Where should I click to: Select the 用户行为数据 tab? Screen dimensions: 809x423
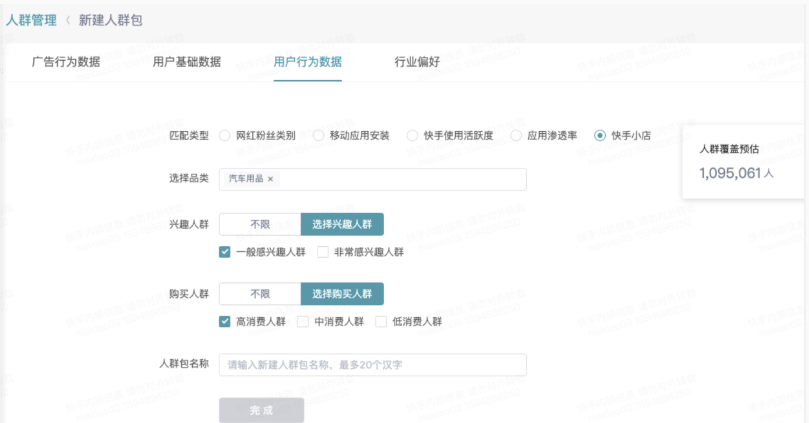(x=308, y=62)
